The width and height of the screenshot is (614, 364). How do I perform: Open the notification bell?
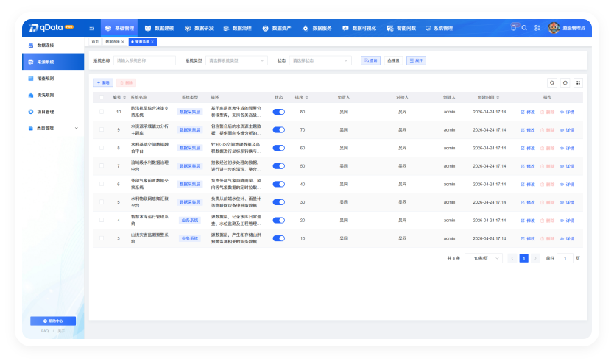pos(513,28)
